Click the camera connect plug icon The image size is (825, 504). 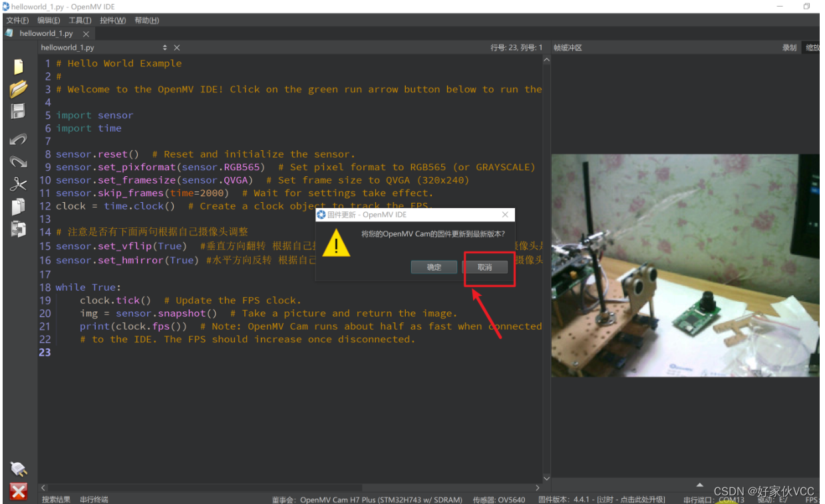(x=19, y=469)
